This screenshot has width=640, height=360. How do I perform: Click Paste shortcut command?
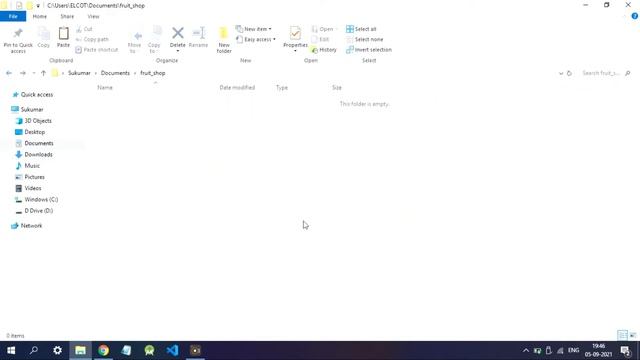coord(97,49)
